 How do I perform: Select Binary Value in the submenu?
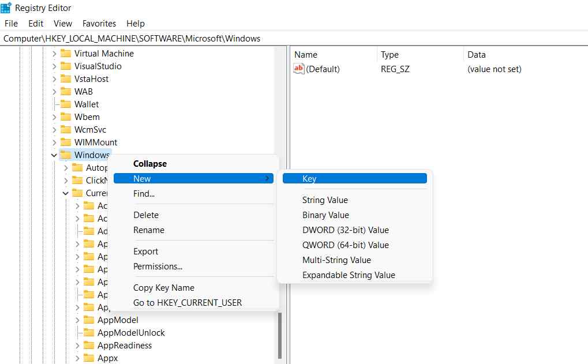tap(355, 215)
